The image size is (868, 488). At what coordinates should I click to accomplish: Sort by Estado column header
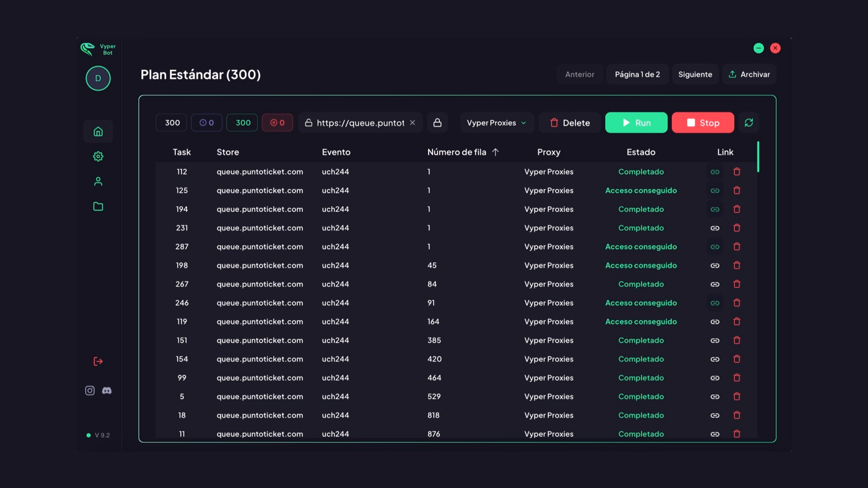pyautogui.click(x=641, y=152)
